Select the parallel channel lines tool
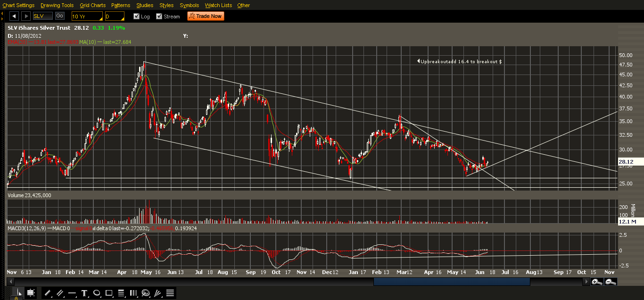The height and width of the screenshot is (300, 644). coord(60,293)
